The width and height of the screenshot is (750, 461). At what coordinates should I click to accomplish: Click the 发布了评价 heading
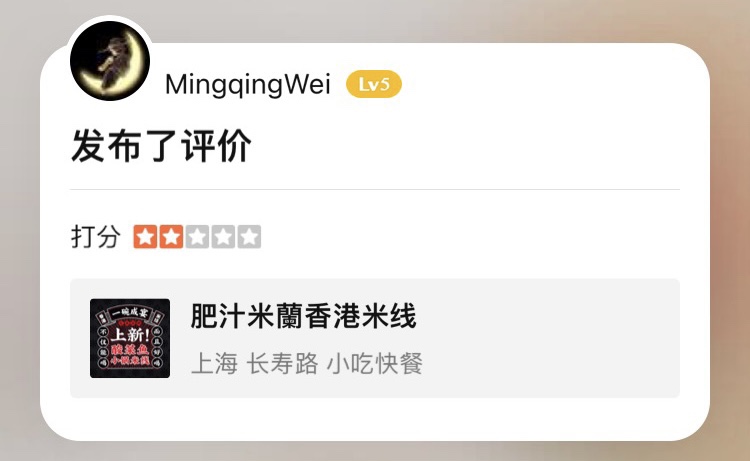pos(161,146)
